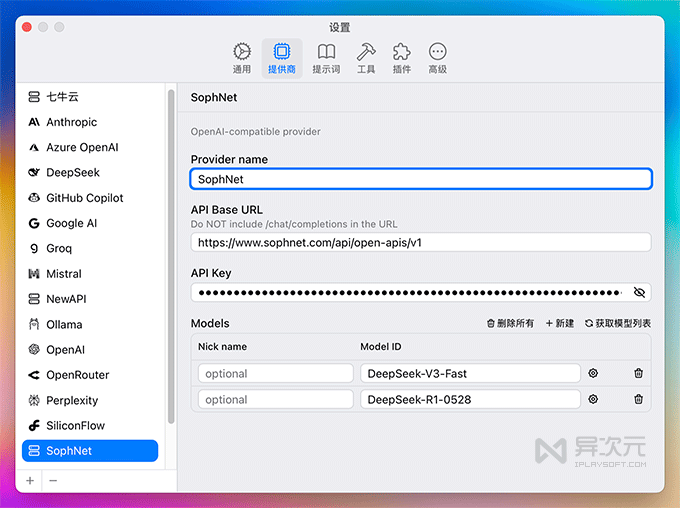Select the 七牛云 provider icon
The width and height of the screenshot is (680, 508).
click(x=34, y=97)
